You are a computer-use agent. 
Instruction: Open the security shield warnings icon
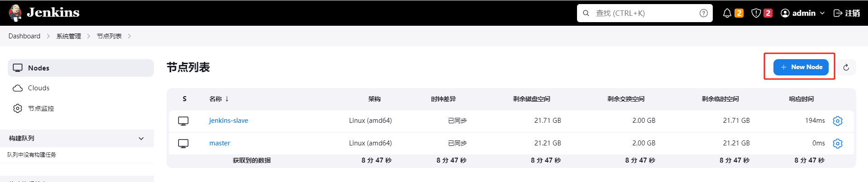(756, 13)
